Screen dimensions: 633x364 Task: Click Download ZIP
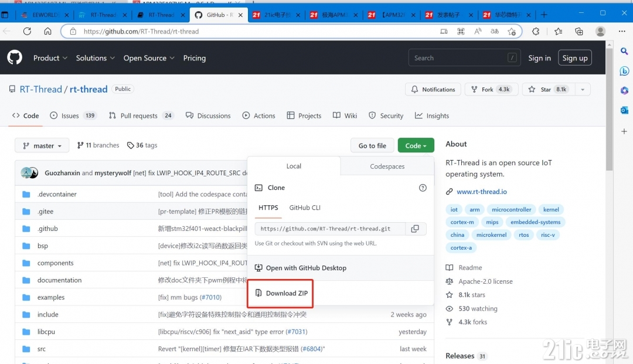pyautogui.click(x=281, y=294)
